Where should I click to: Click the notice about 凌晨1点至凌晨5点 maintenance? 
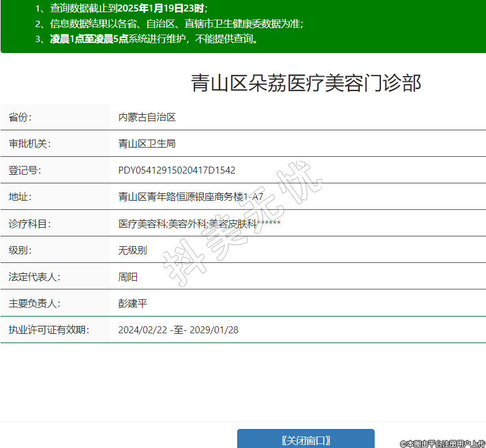(x=154, y=39)
